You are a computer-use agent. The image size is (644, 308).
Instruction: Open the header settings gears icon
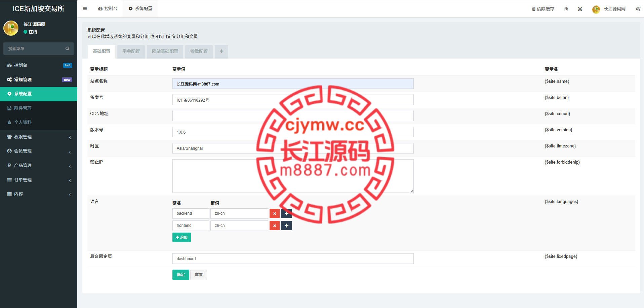pos(638,9)
